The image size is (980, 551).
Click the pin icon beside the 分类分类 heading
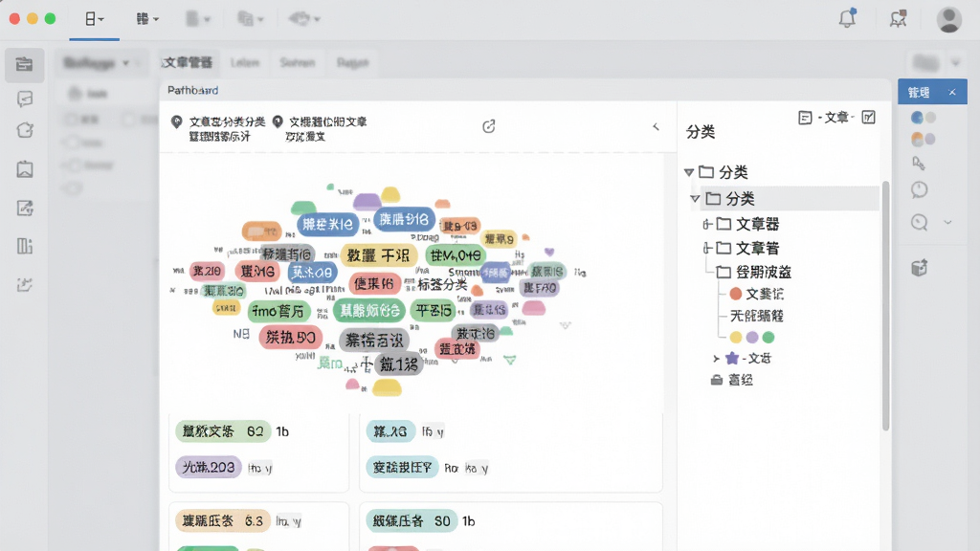pyautogui.click(x=176, y=121)
